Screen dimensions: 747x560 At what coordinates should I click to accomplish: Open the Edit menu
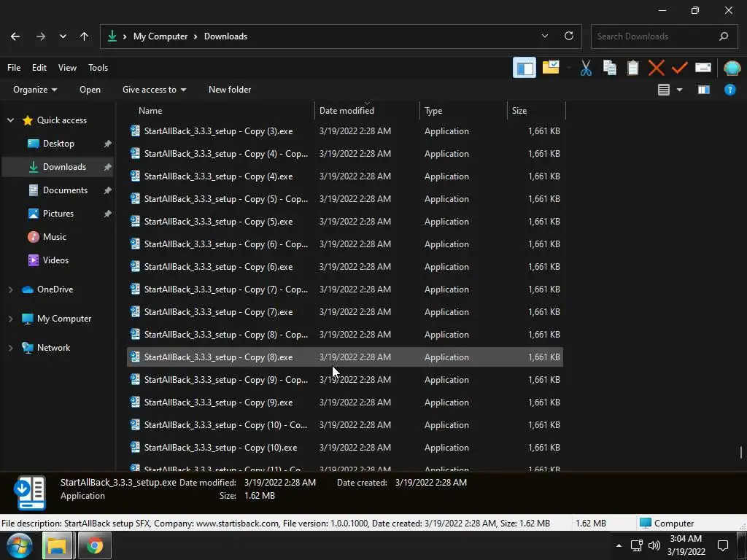click(39, 68)
